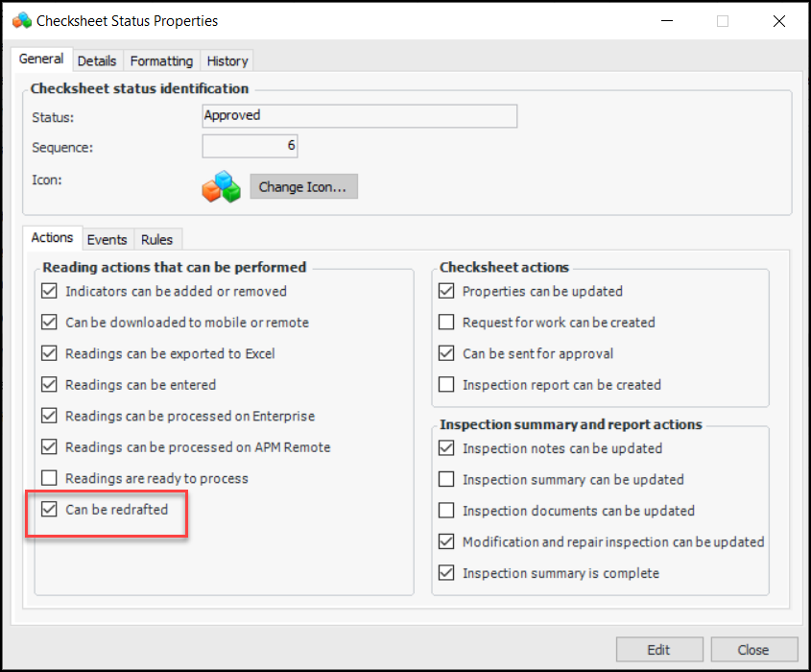Image resolution: width=811 pixels, height=672 pixels.
Task: Toggle Inspection summary is complete checkbox
Action: click(x=446, y=573)
